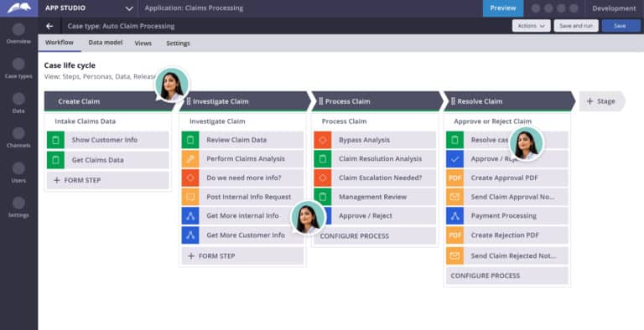Click the Resolve Claim stage drag handle
This screenshot has width=644, height=330.
point(453,101)
